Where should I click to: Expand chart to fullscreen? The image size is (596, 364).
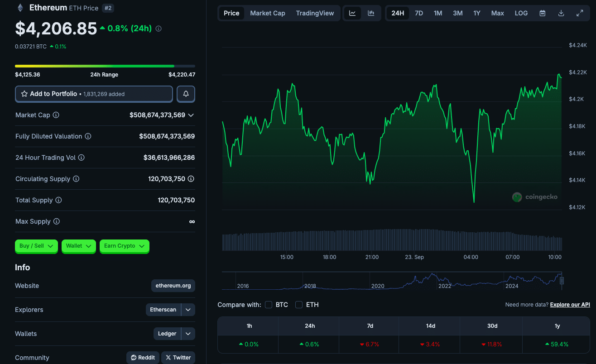click(580, 13)
